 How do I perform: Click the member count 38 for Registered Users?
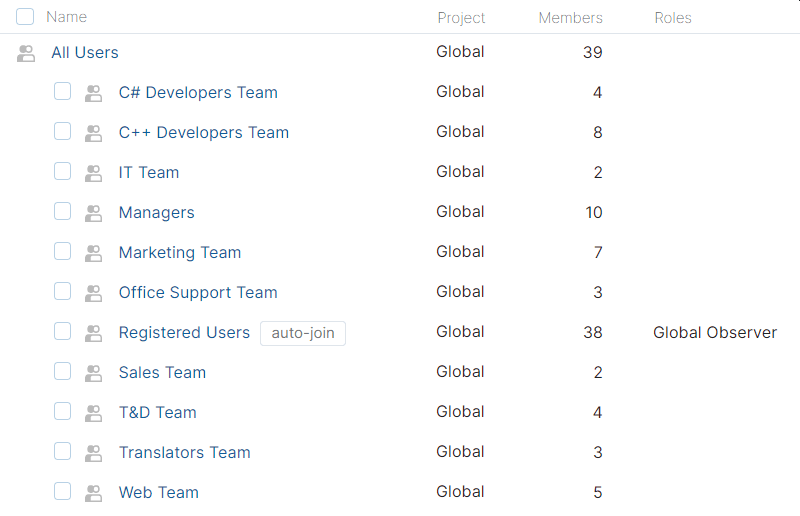point(592,333)
